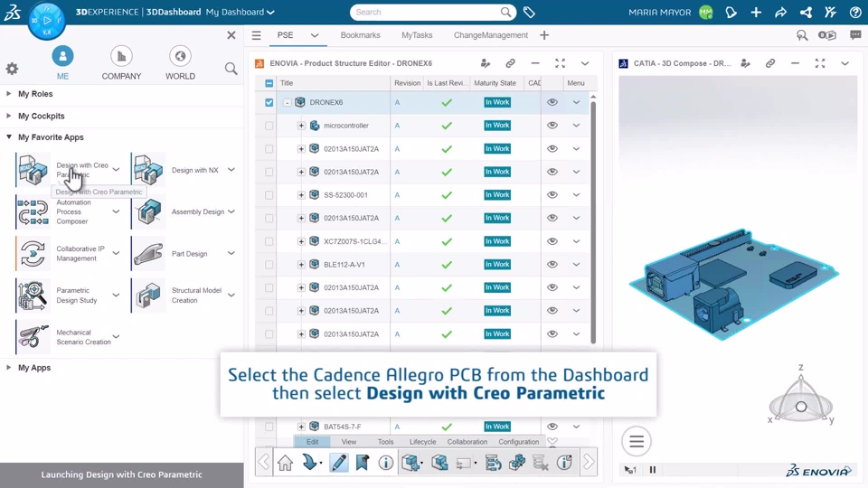Screen dimensions: 868x488
Task: Launch Design with Creo Parametric app icon
Action: [33, 170]
